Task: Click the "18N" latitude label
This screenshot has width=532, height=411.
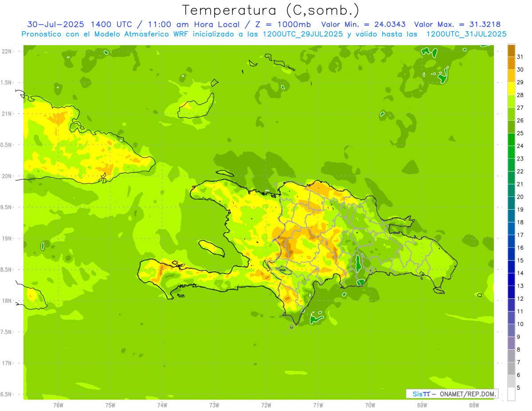Action: pos(6,301)
